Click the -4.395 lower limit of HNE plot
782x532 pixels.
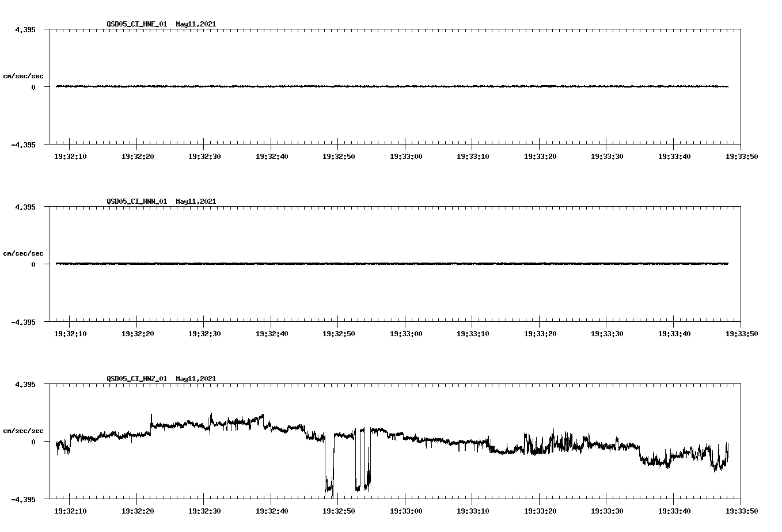pos(23,145)
